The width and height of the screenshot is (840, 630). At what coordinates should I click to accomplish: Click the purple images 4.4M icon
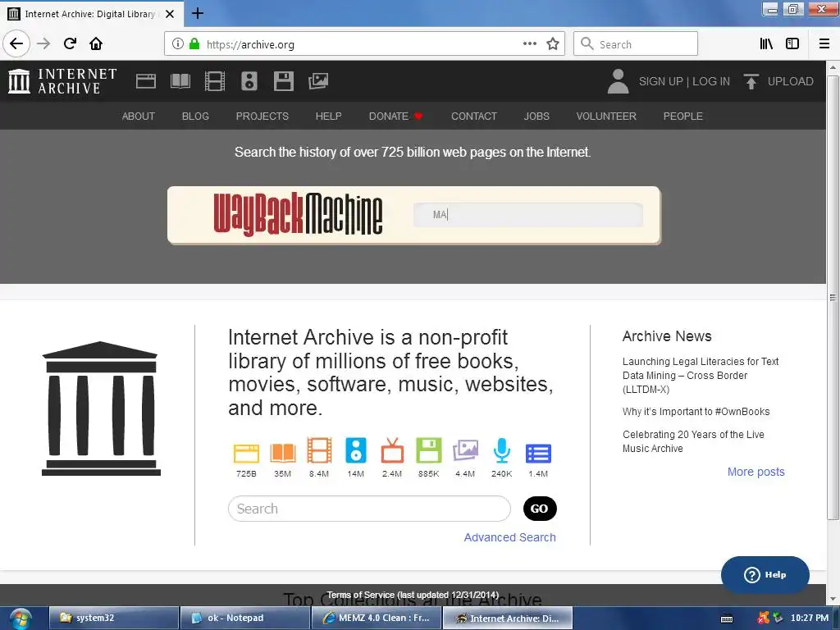click(x=465, y=450)
